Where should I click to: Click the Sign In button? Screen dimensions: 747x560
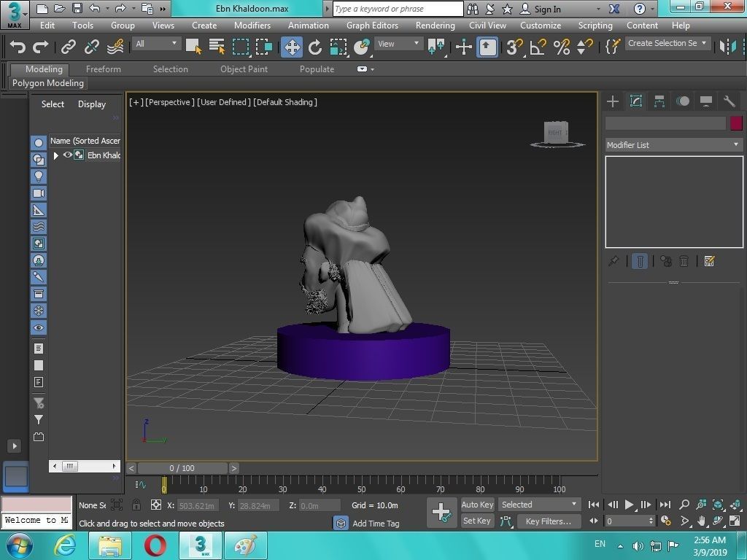coord(541,9)
